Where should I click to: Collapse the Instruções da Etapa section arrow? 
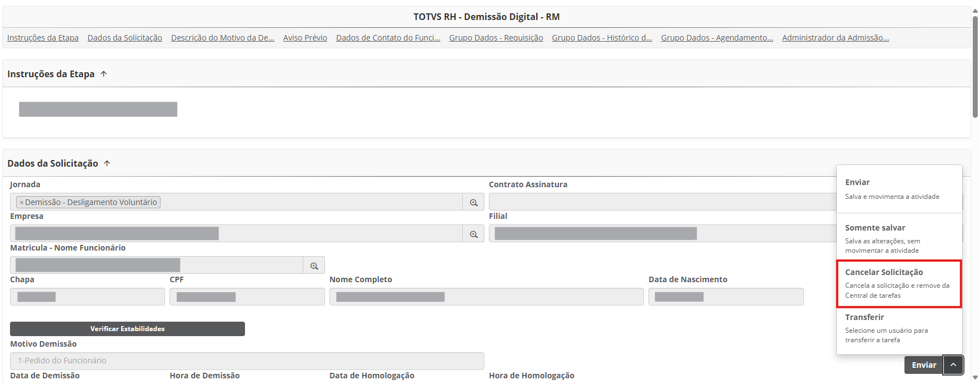click(x=104, y=74)
